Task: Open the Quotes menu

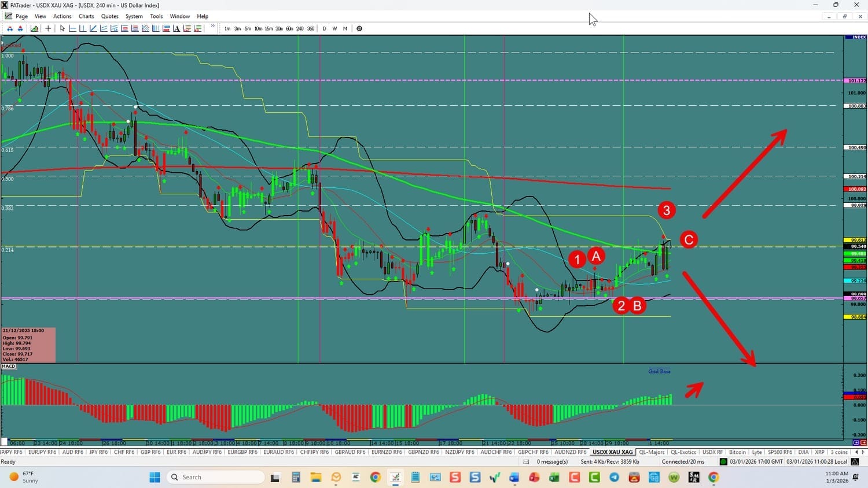Action: [x=109, y=16]
